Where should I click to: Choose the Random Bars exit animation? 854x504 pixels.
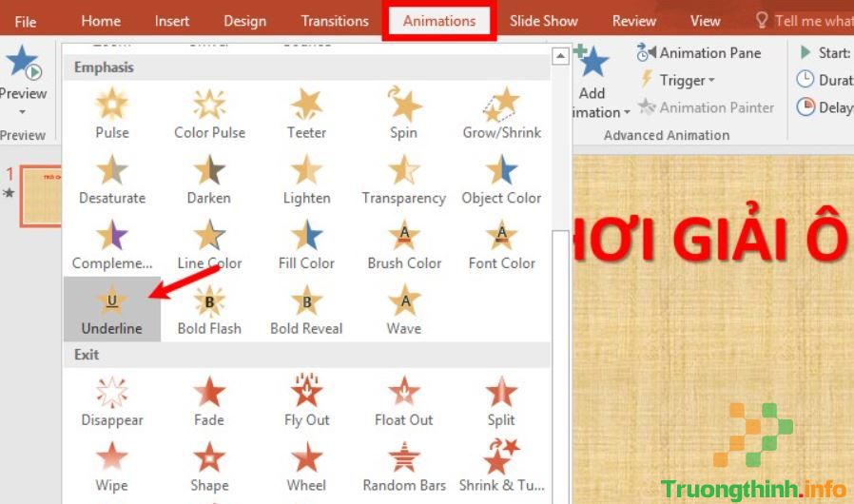[403, 466]
